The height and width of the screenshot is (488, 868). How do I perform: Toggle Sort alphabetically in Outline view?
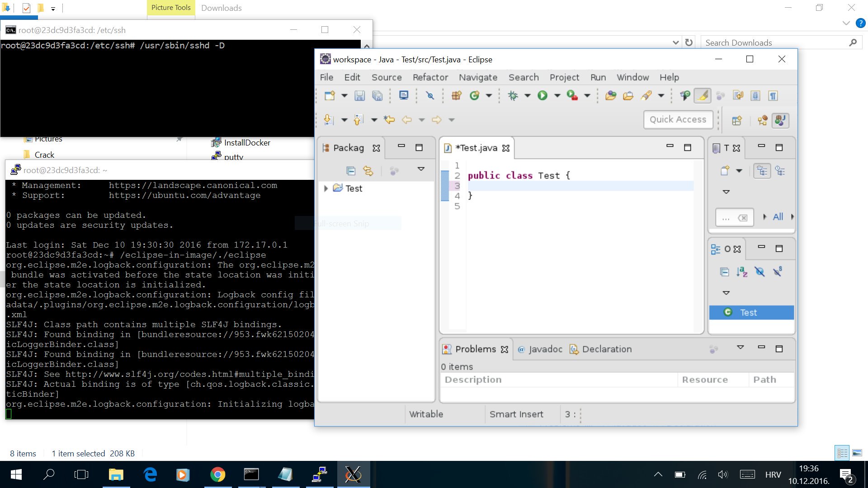[x=742, y=272]
